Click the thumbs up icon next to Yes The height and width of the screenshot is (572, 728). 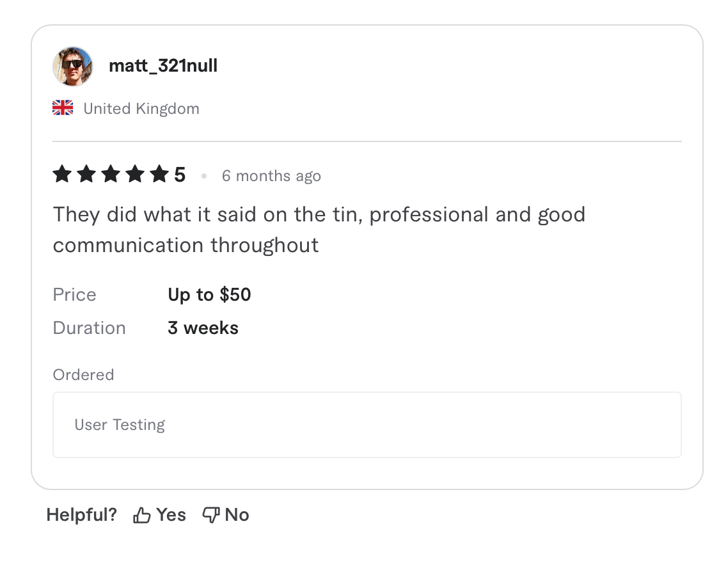tap(141, 514)
